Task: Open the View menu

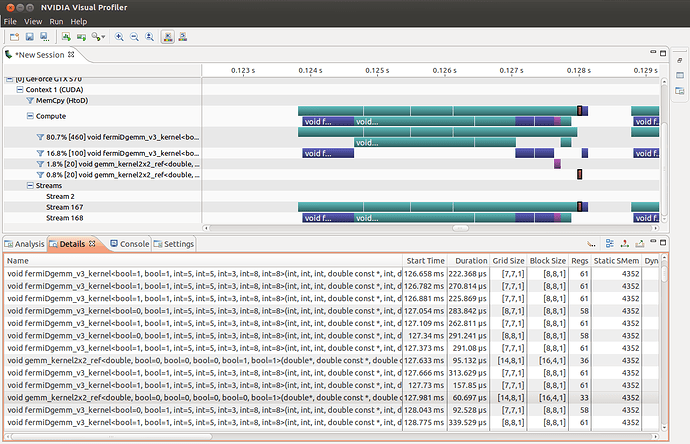Action: 33,22
